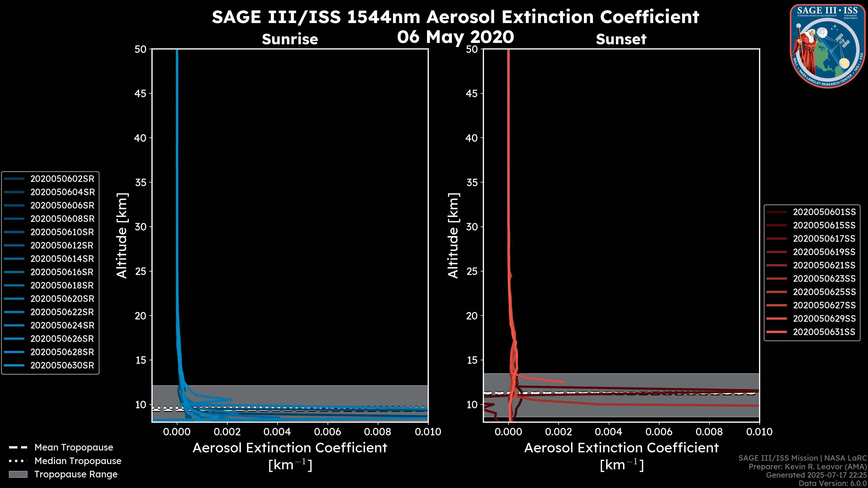The height and width of the screenshot is (488, 868).
Task: Click the 06 May 2020 date text
Action: (455, 37)
